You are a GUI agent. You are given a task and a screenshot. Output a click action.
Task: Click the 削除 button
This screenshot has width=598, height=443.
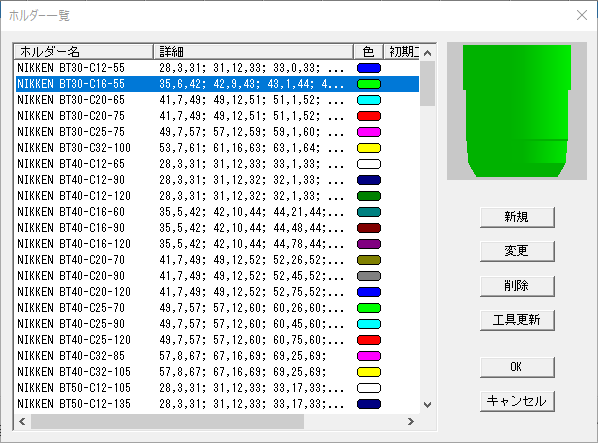click(x=517, y=286)
